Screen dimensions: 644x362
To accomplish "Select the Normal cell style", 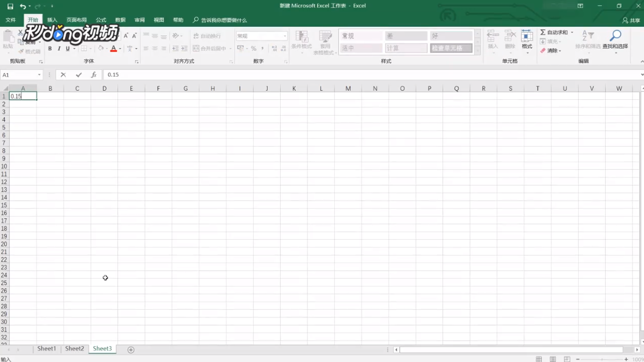I will [361, 36].
